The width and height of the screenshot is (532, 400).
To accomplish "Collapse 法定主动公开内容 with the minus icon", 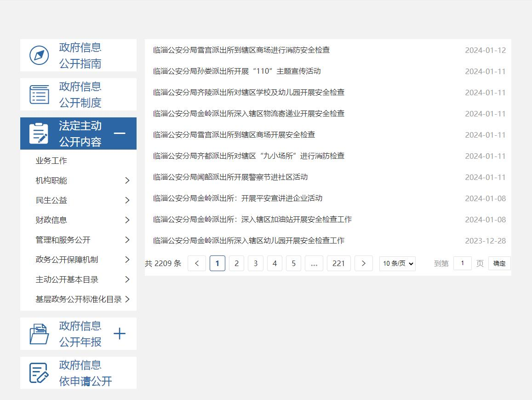I will (120, 133).
